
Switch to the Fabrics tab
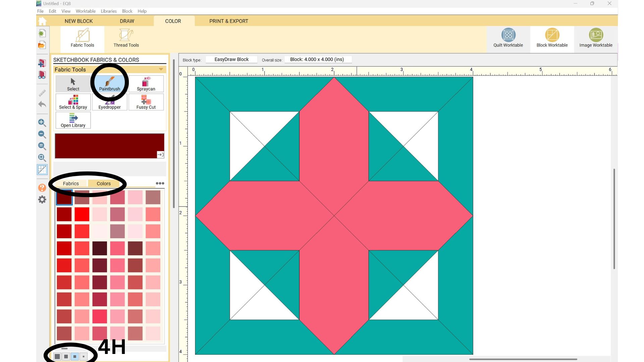(x=71, y=184)
